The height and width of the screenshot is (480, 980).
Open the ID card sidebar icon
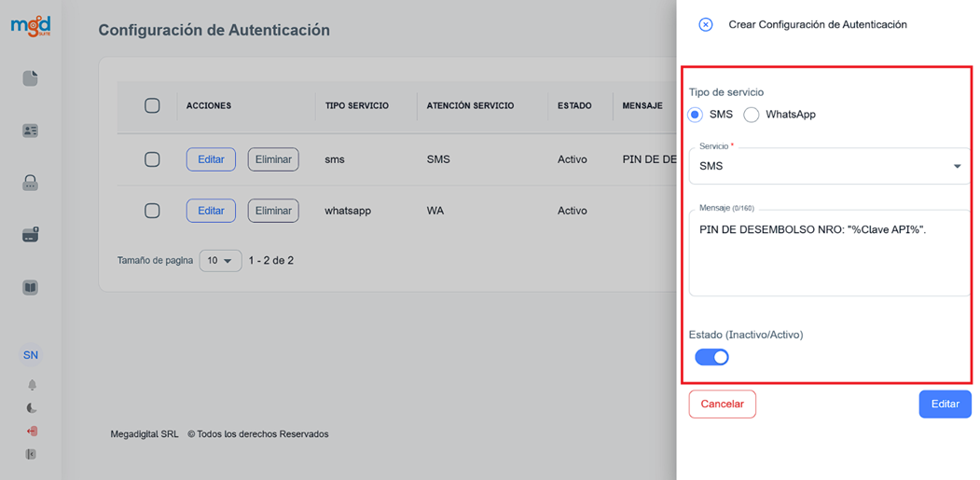[31, 131]
